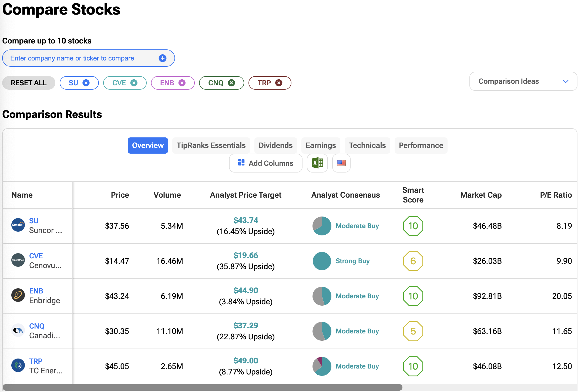Click the US flag market icon
Viewport: 578px width, 392px height.
[x=341, y=163]
